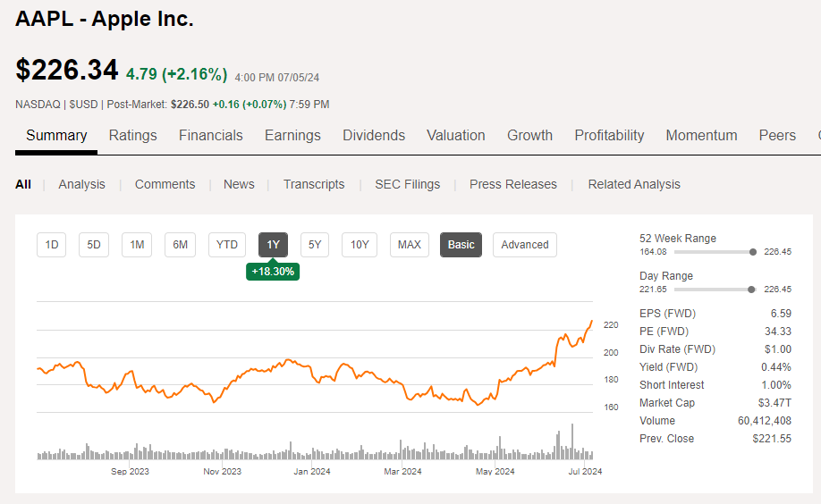Switch chart to Advanced mode
Image resolution: width=821 pixels, height=504 pixels.
click(x=525, y=245)
